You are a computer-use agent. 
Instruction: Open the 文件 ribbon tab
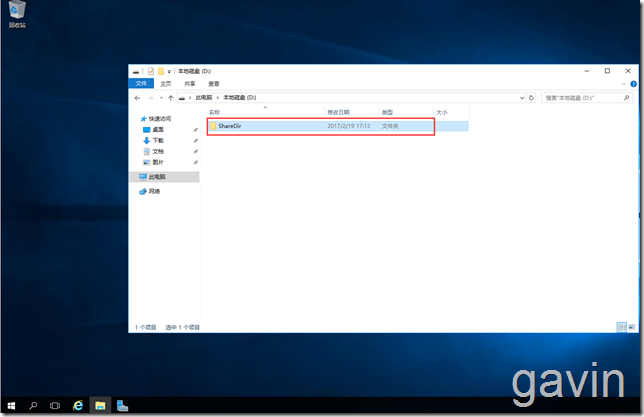tap(141, 83)
